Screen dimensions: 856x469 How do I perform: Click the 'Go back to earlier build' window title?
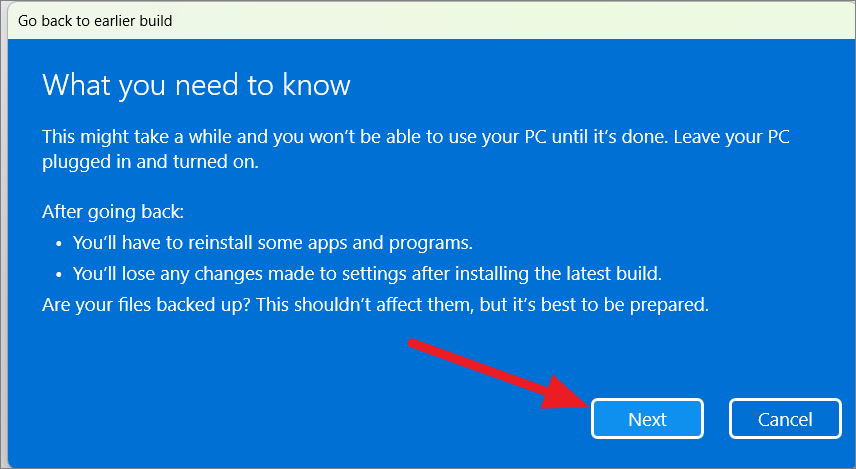coord(95,21)
